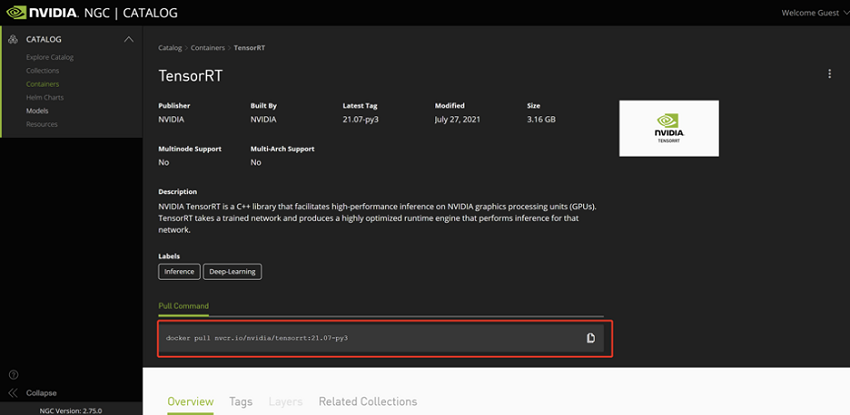Open the Welcome Guest dropdown

click(x=814, y=13)
